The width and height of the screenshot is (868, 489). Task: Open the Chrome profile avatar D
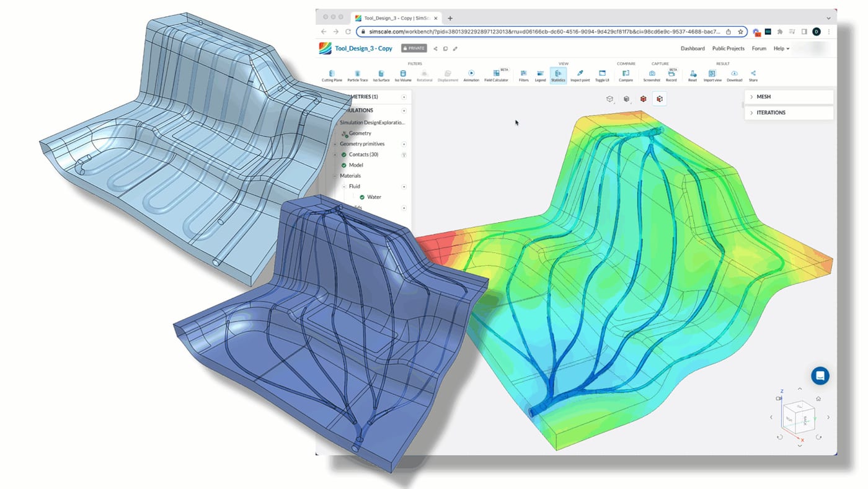coord(816,32)
